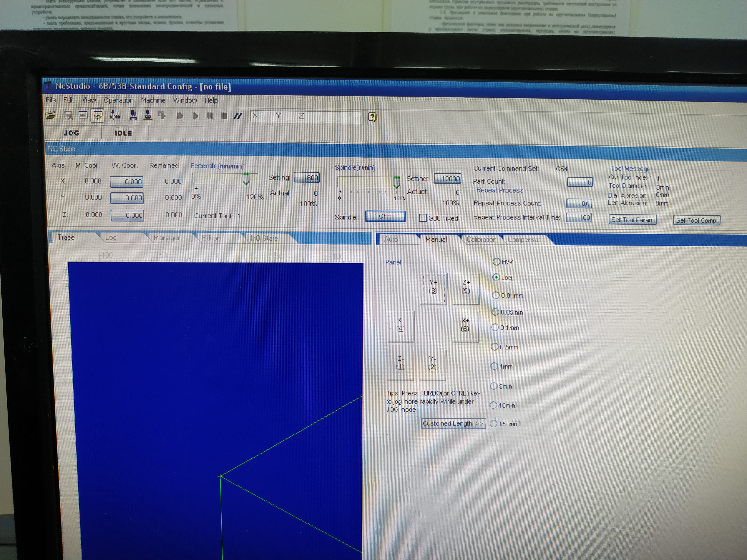This screenshot has height=560, width=747.
Task: Enable the G00 Fixed checkbox
Action: (422, 218)
